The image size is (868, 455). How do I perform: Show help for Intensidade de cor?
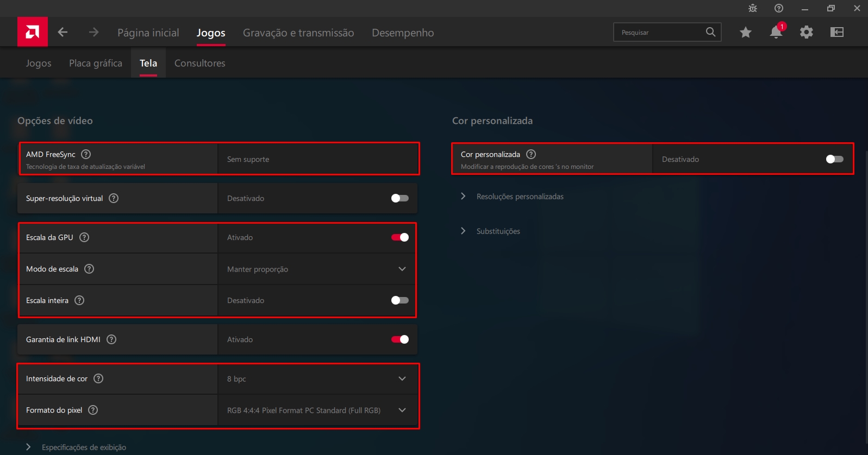pos(98,378)
